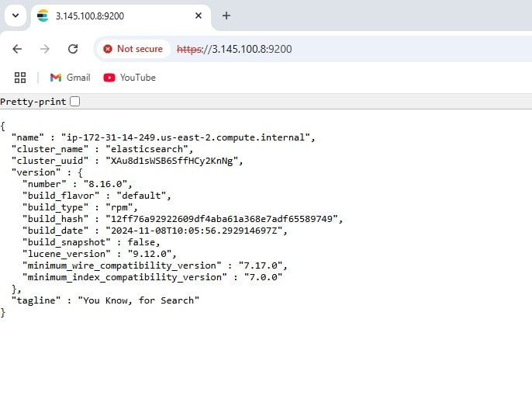Click the build_date value 2024-11-08T10:05:56
Screen dimensions: 532x406
click(x=194, y=231)
